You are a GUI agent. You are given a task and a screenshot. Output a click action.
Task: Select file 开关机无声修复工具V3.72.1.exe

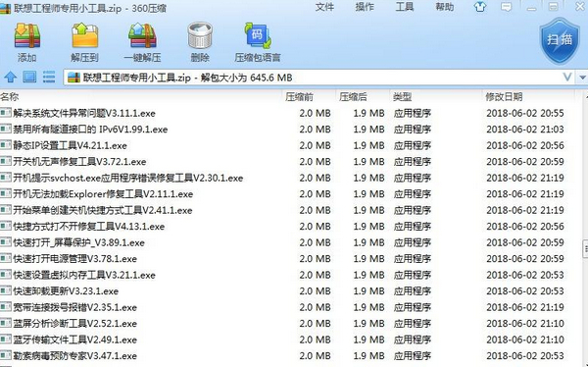[79, 162]
